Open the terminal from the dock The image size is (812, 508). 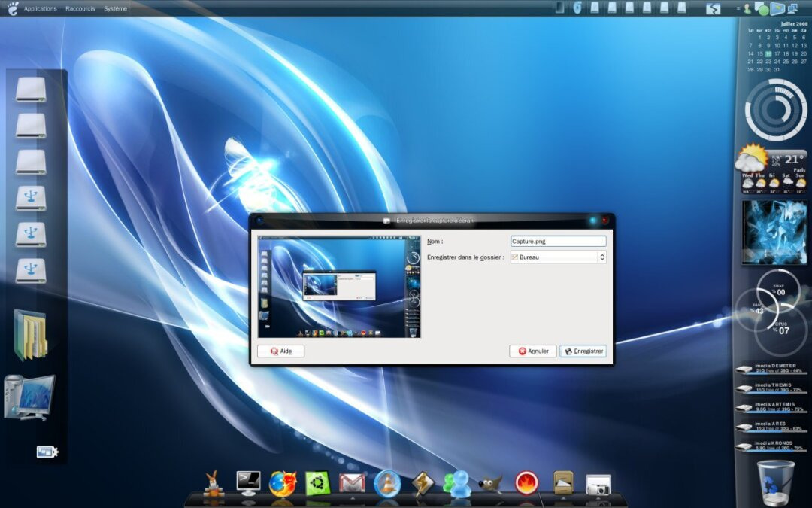248,482
